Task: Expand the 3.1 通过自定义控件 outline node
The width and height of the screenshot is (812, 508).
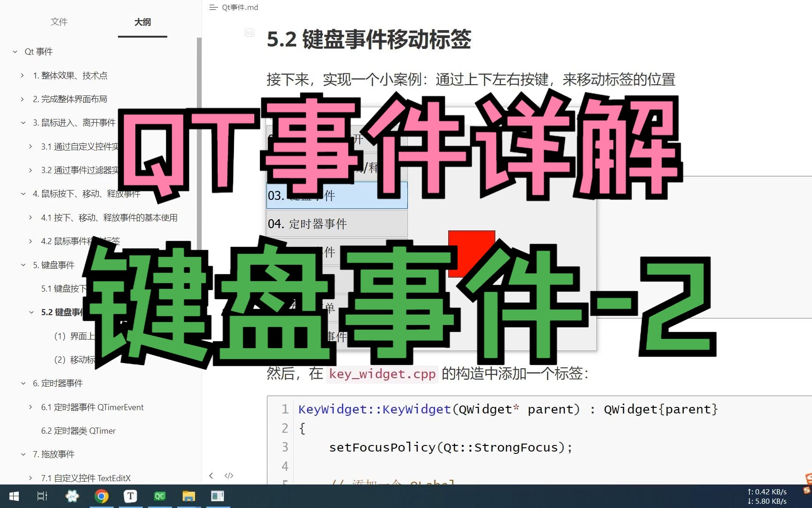Action: [x=31, y=146]
